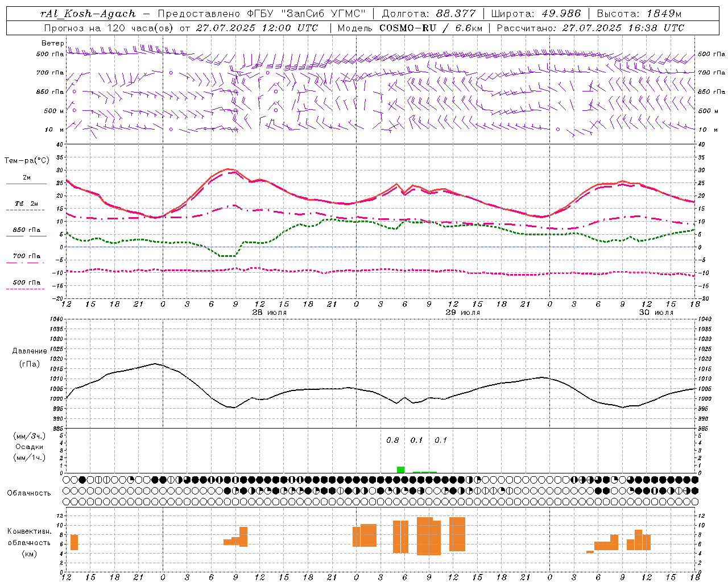Image resolution: width=728 pixels, height=582 pixels.
Task: Click the 'Высота: 1849м' elevation text
Action: click(639, 14)
